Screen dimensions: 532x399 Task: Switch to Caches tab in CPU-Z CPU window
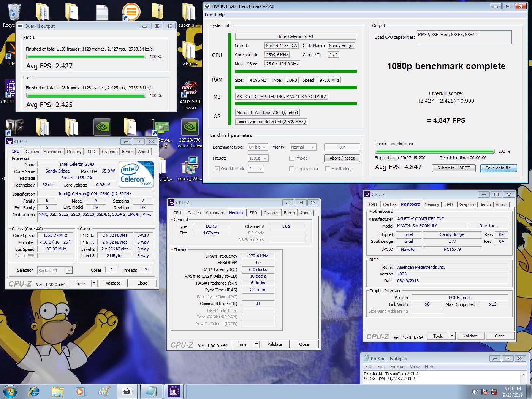coord(32,152)
